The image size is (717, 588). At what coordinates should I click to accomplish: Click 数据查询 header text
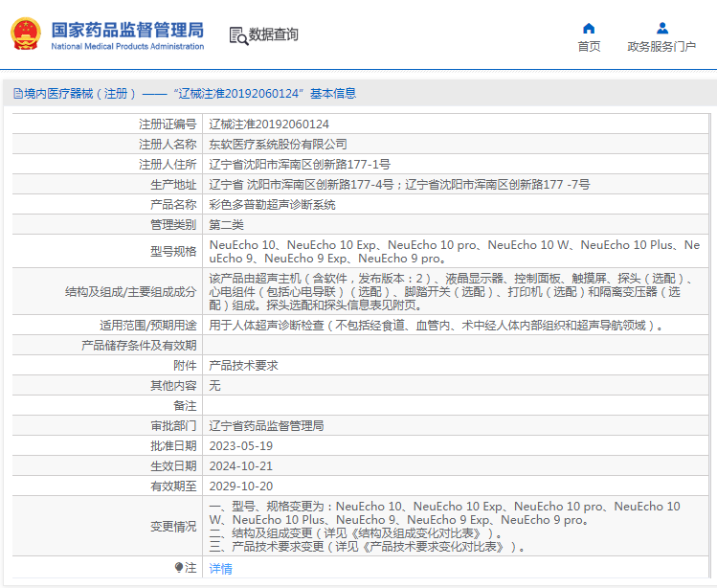[x=274, y=34]
